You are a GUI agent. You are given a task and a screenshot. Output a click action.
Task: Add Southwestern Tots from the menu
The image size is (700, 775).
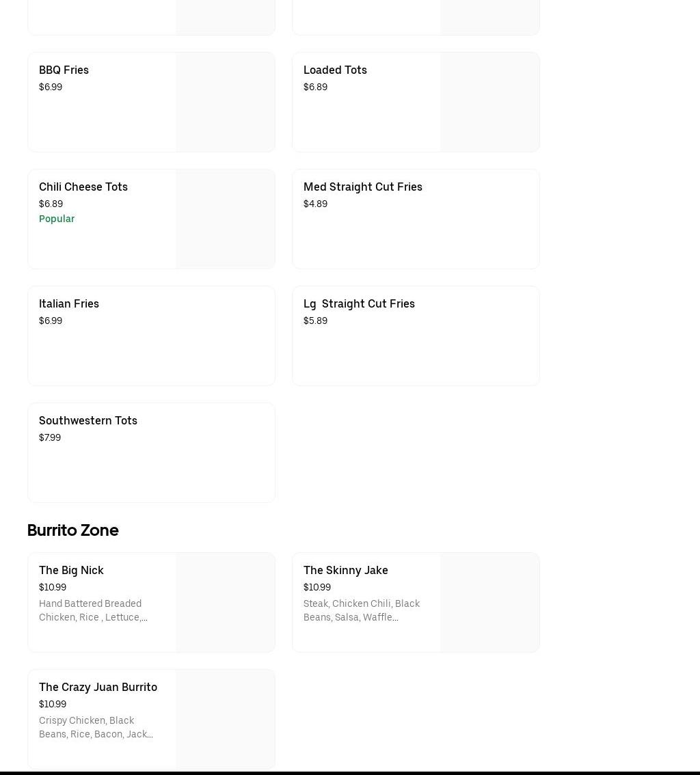pos(88,420)
